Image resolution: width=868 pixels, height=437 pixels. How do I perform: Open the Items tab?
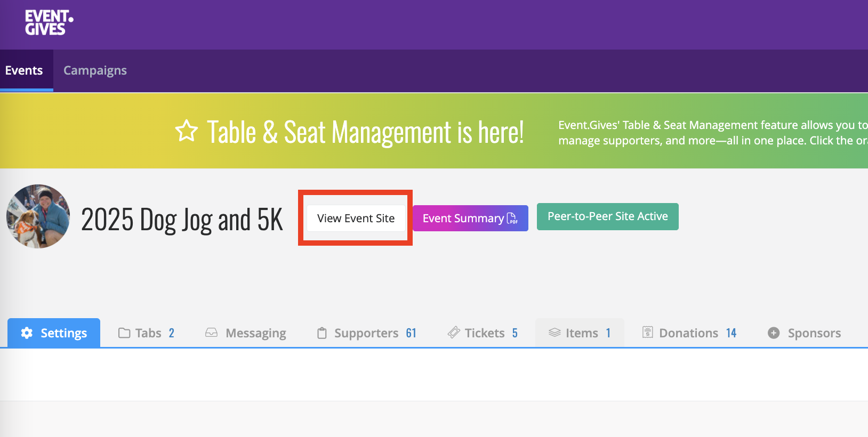coord(580,333)
